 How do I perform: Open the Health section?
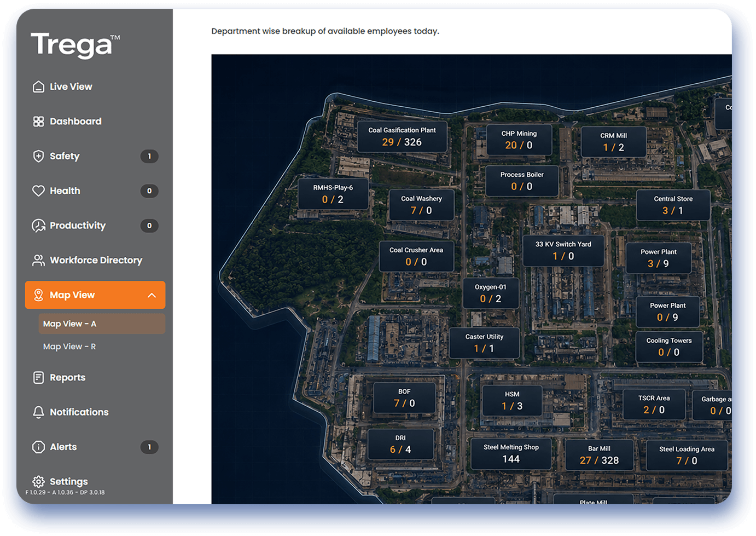(x=95, y=191)
